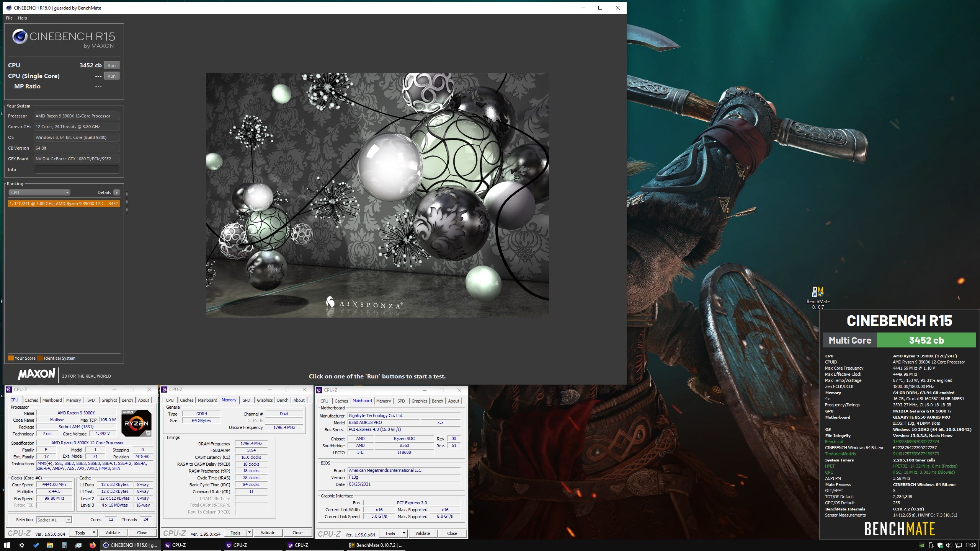The height and width of the screenshot is (551, 980).
Task: Switch to Caches tab in leftmost CPU-Z
Action: click(x=31, y=400)
